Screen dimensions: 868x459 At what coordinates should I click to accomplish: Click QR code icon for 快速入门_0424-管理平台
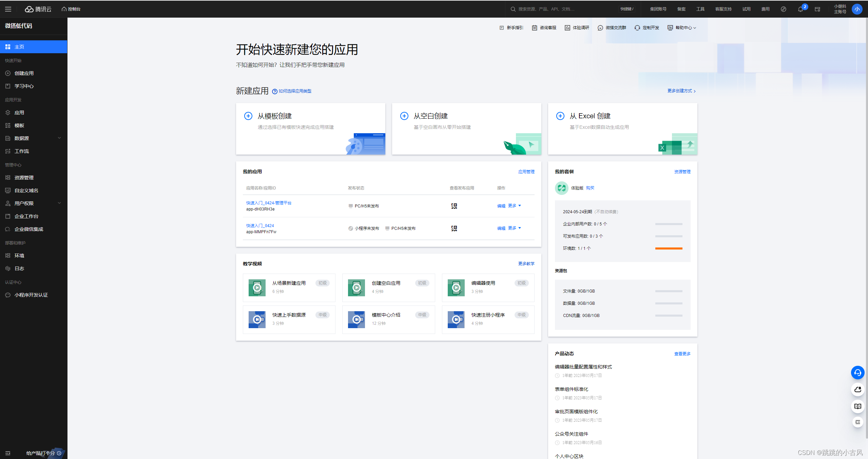(454, 206)
